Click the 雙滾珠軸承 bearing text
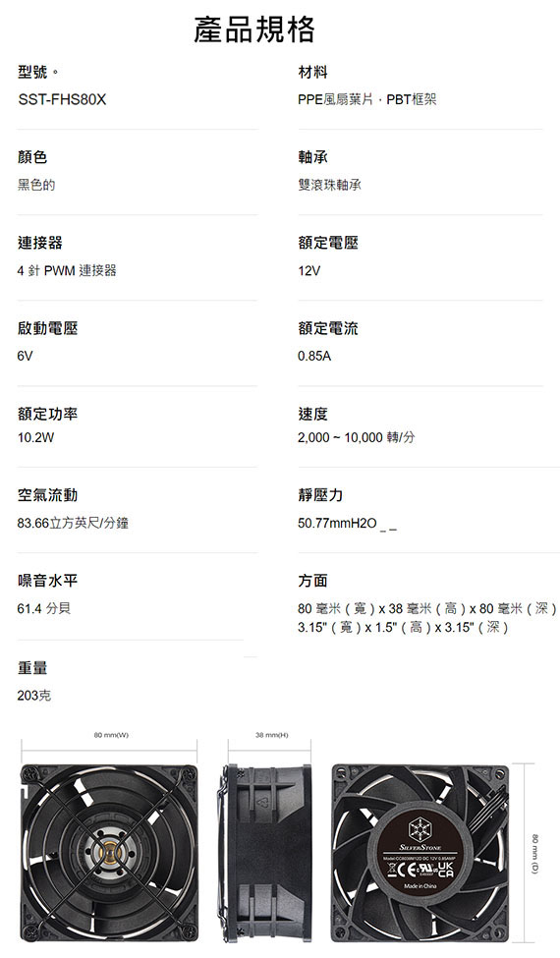 tap(330, 185)
